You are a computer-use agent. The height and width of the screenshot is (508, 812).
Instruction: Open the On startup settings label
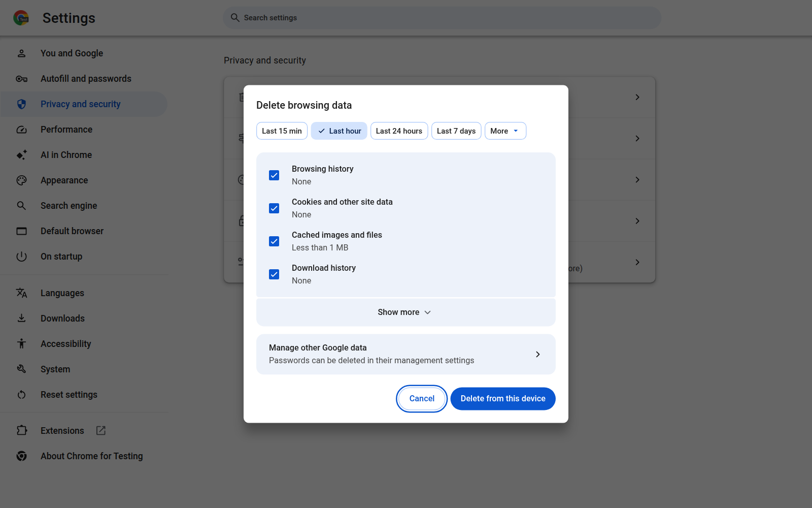point(61,257)
